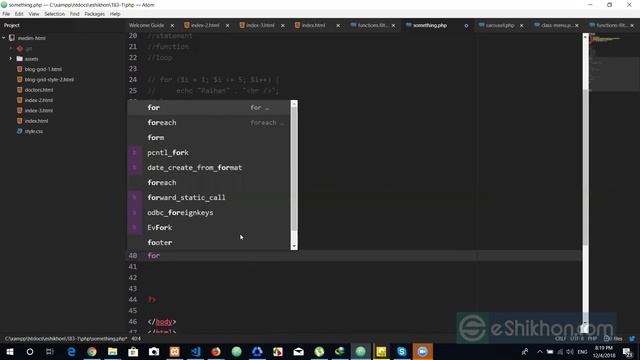Open the Selection menu

pyautogui.click(x=54, y=14)
